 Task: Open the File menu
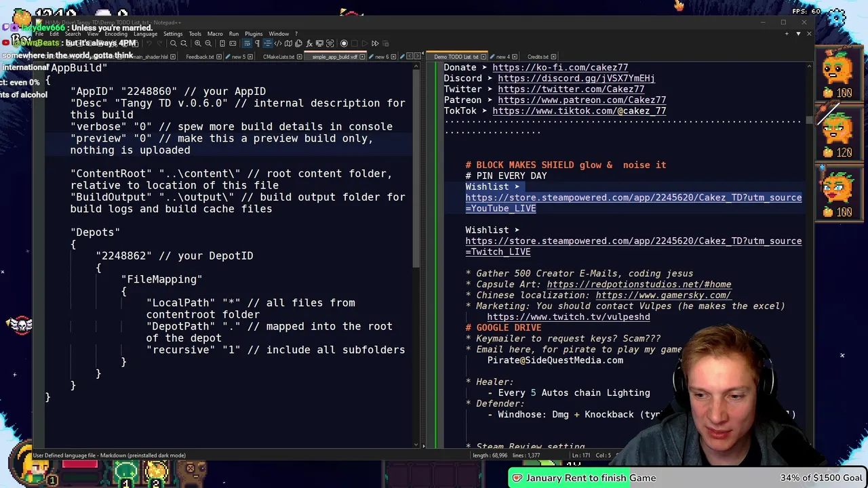(x=39, y=34)
